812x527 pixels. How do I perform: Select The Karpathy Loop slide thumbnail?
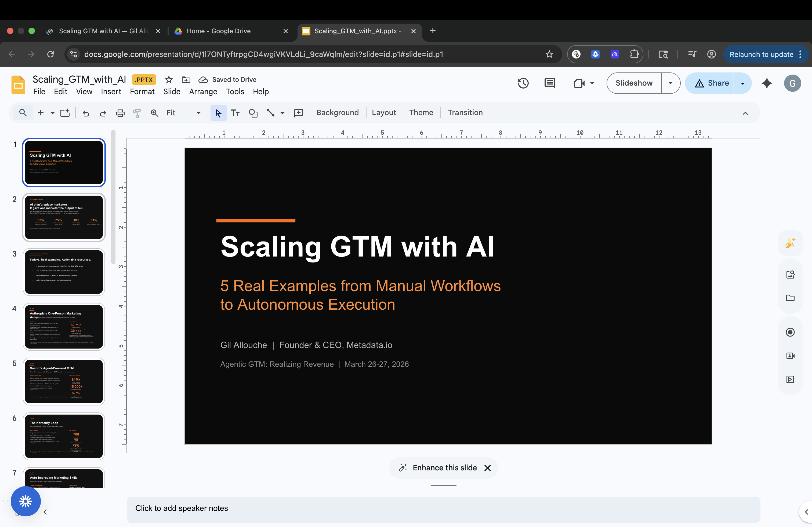[64, 436]
